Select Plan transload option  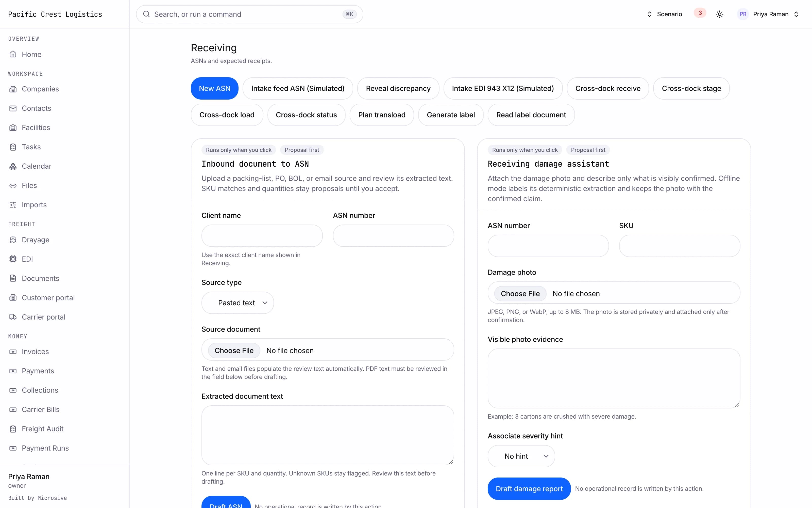click(x=382, y=115)
